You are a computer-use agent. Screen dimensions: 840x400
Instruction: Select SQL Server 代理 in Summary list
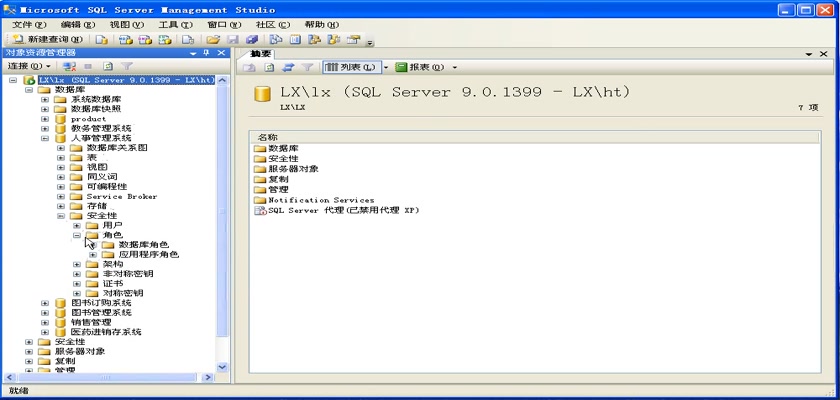coord(343,210)
